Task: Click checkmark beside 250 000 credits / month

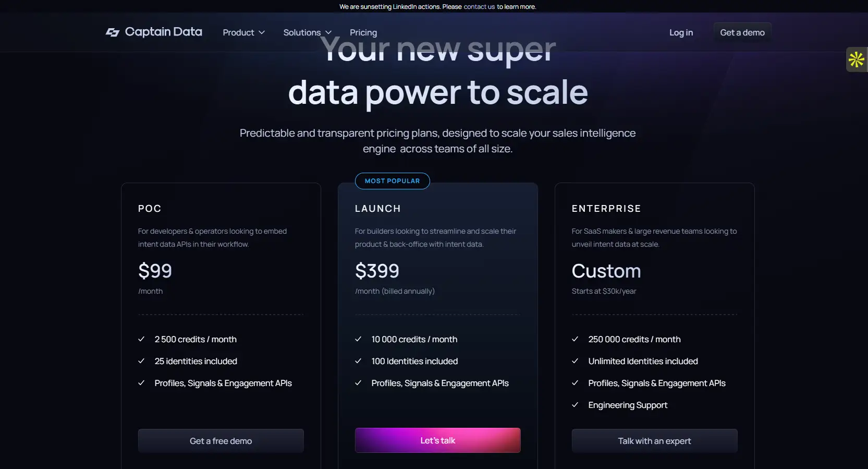Action: (x=575, y=339)
